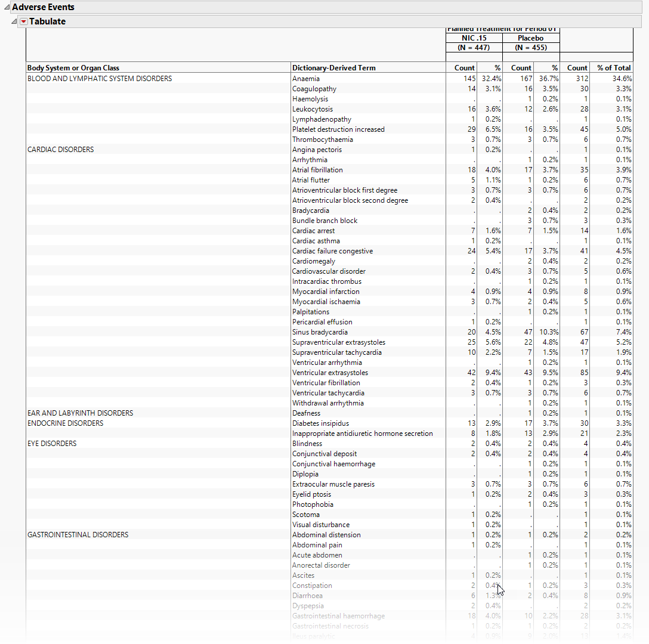Viewport: 649px width, 644px height.
Task: Click Atrioventricular block second degree term
Action: pyautogui.click(x=350, y=200)
